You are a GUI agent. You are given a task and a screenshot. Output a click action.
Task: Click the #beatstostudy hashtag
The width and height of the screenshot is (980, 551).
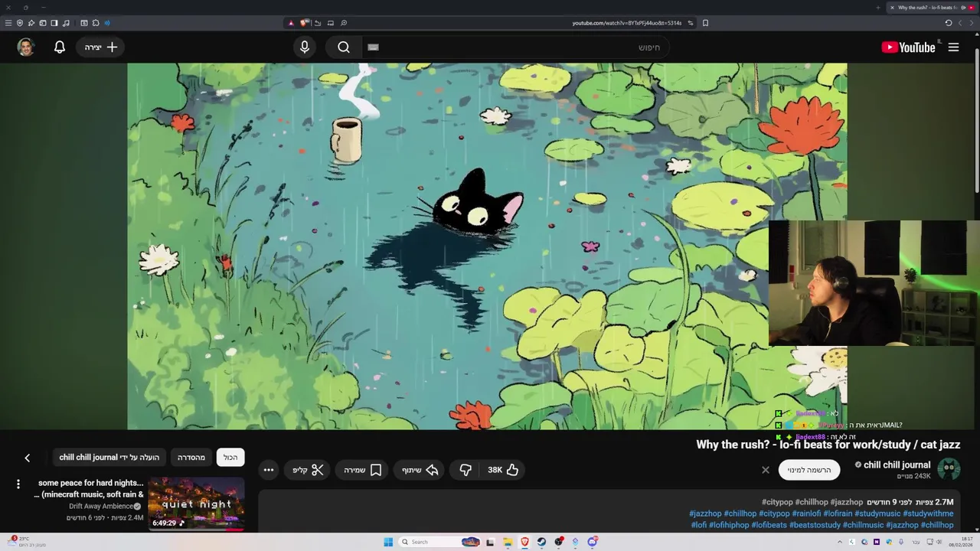(x=815, y=525)
